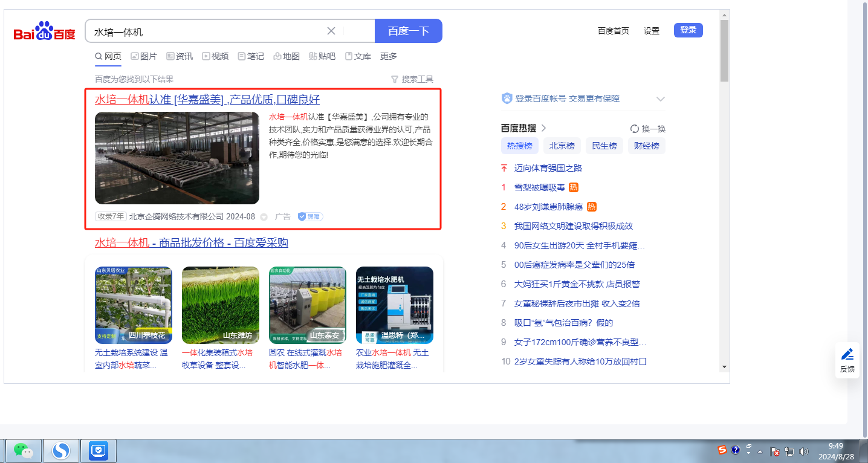Image resolution: width=868 pixels, height=463 pixels.
Task: Expand 百度热搜 with the arrow
Action: coord(543,128)
